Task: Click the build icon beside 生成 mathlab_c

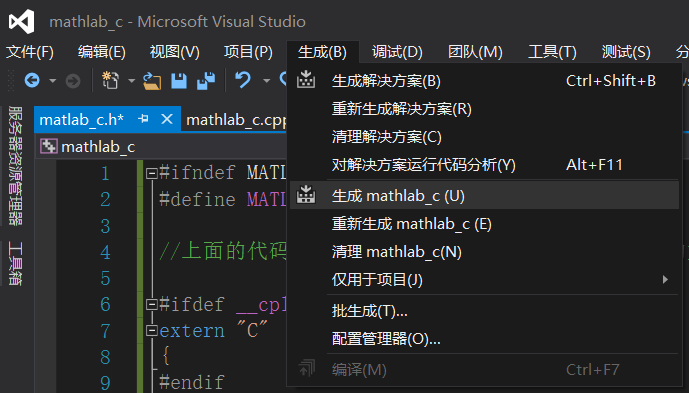Action: [x=306, y=195]
